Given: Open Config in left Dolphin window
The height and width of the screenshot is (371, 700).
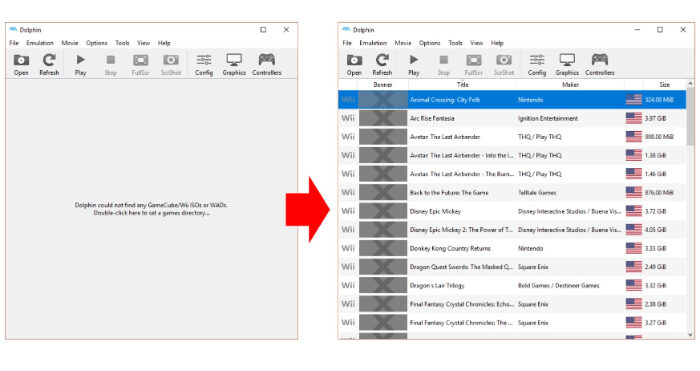Looking at the screenshot, I should pos(204,64).
